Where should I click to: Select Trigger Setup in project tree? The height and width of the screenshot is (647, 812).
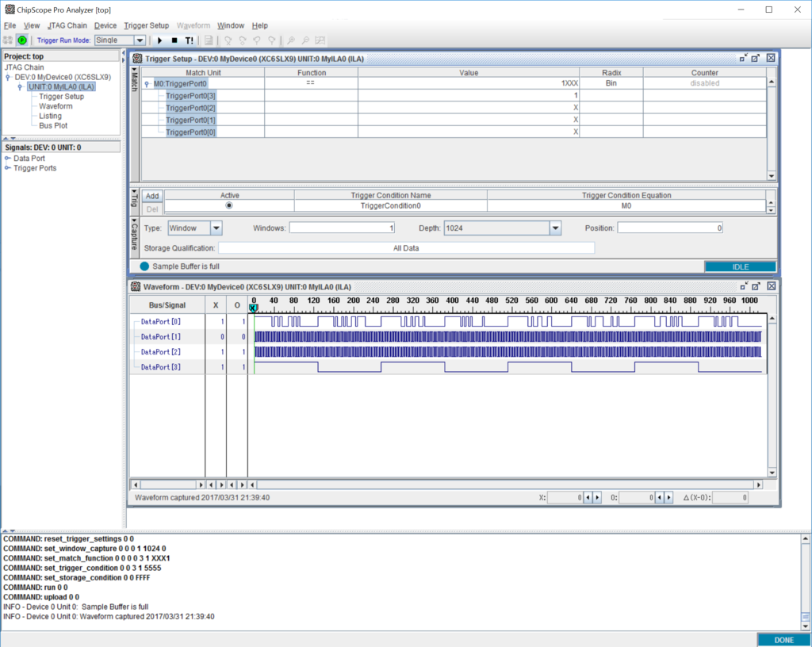61,96
